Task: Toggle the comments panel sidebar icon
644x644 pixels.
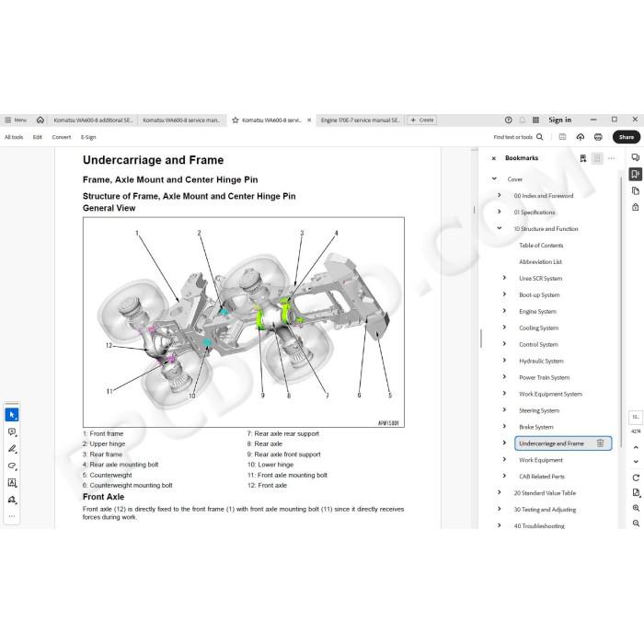Action: [636, 157]
